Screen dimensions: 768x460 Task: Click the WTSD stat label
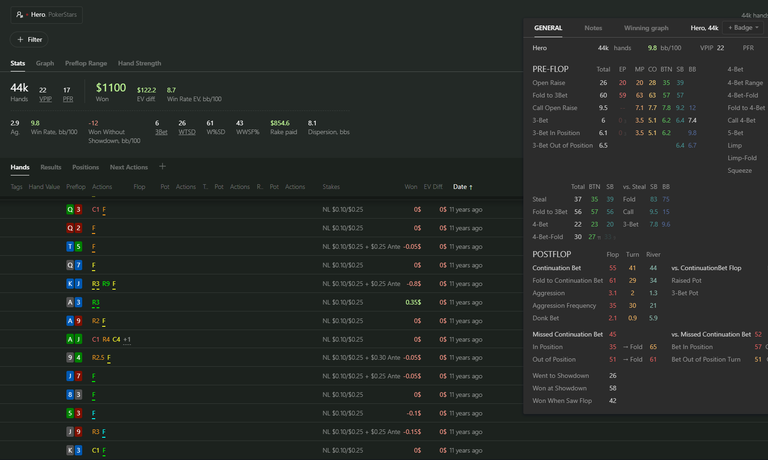(x=187, y=132)
